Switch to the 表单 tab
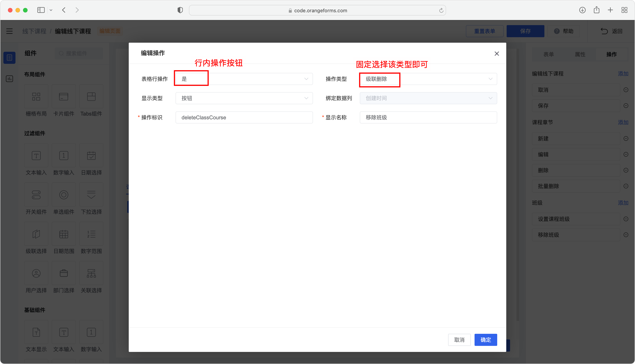This screenshot has width=635, height=364. (x=549, y=54)
